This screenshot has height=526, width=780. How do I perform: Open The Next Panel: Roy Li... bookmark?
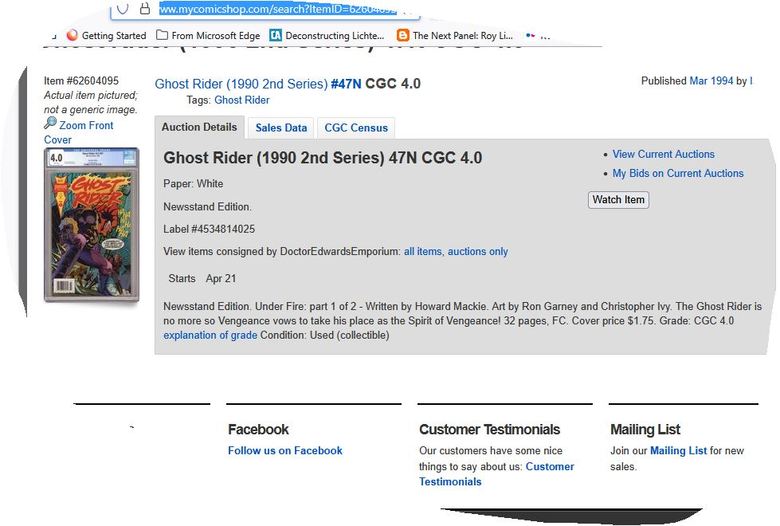(455, 35)
